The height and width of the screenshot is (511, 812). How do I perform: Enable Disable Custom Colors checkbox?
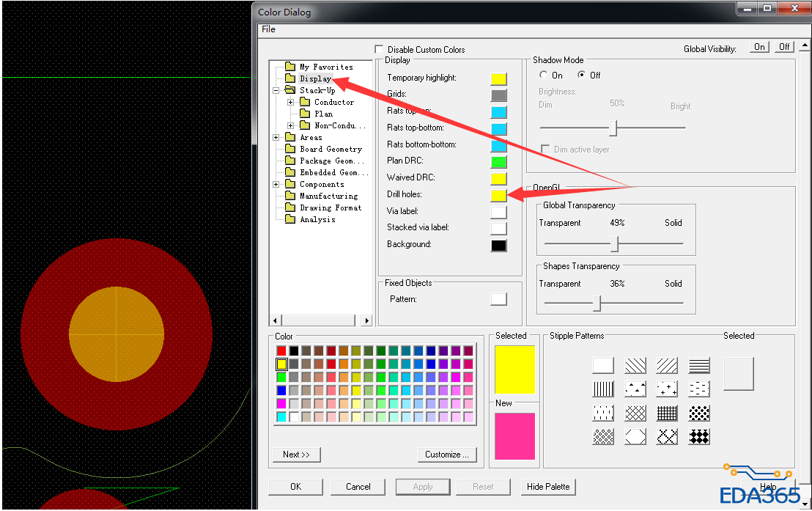tap(379, 49)
